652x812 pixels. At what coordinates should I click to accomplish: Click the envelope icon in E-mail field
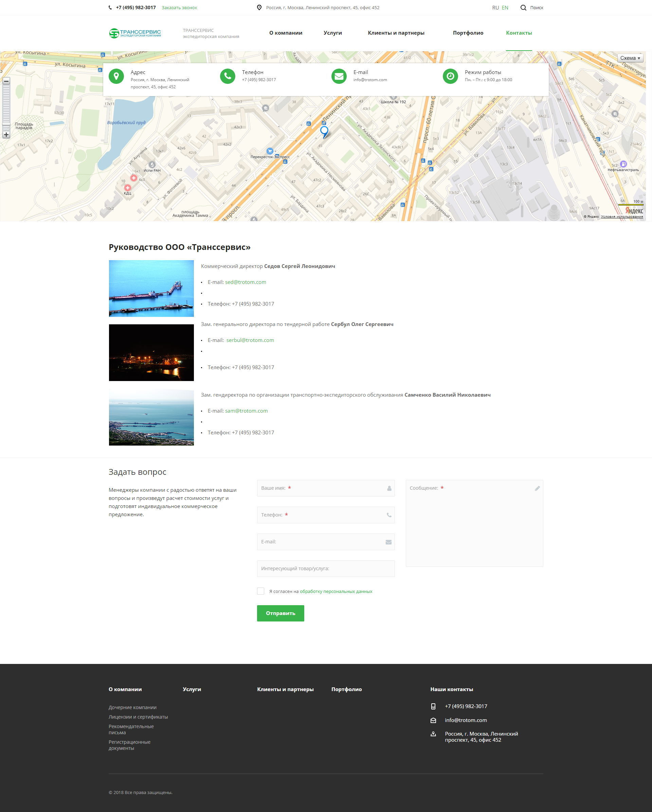(x=389, y=542)
